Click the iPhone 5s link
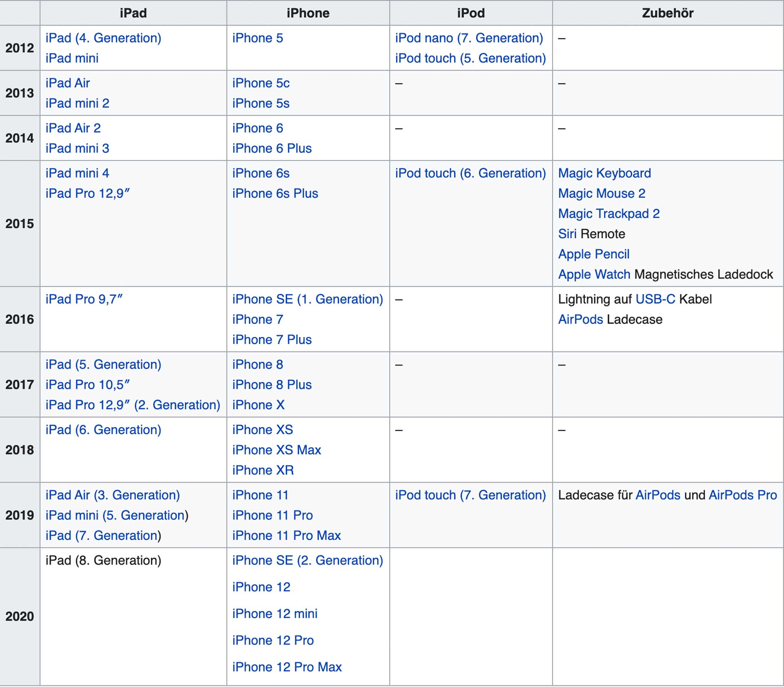784x687 pixels. click(x=260, y=103)
